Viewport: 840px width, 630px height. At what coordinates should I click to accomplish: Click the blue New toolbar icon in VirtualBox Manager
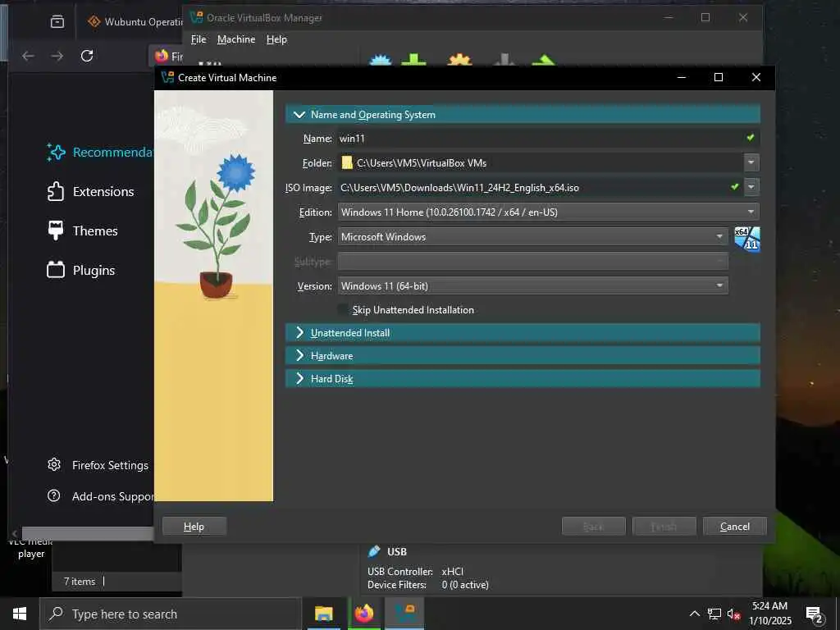click(381, 60)
